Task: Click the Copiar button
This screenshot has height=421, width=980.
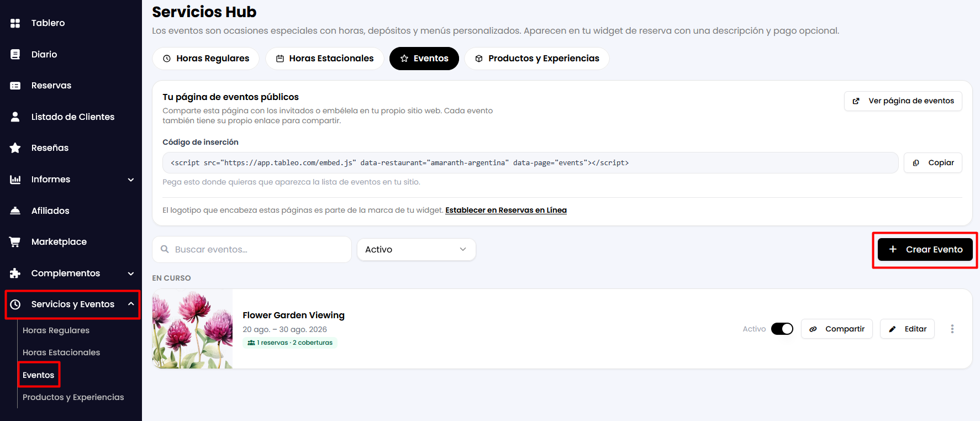Action: point(933,163)
